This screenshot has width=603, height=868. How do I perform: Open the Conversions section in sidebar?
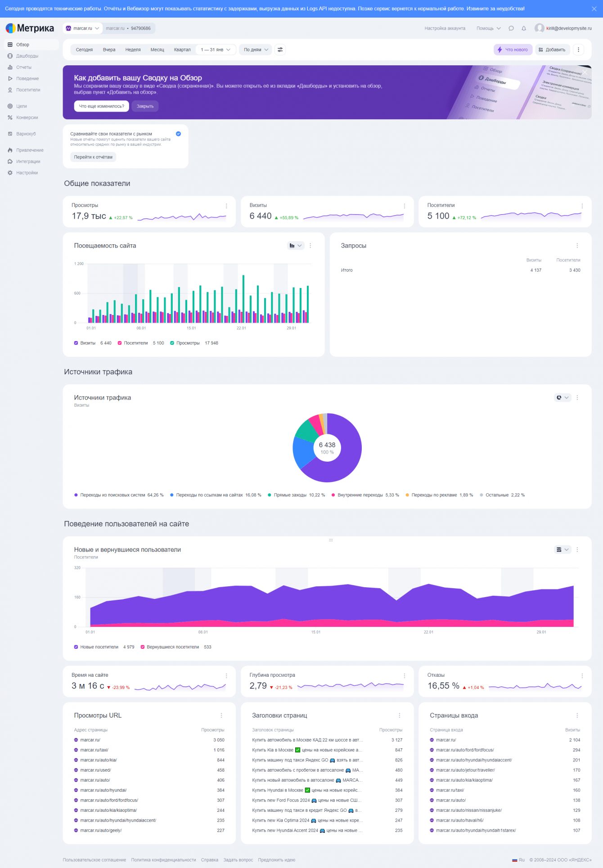27,118
